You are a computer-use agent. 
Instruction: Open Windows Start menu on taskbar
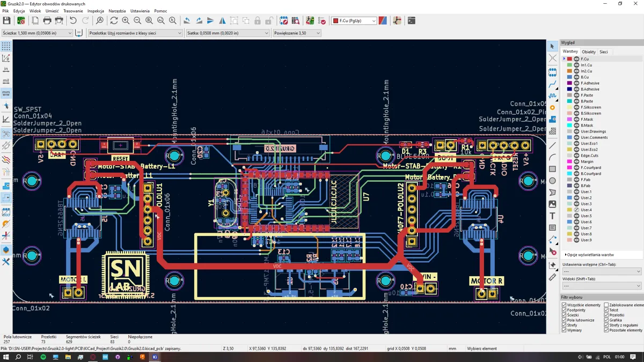coord(6,357)
